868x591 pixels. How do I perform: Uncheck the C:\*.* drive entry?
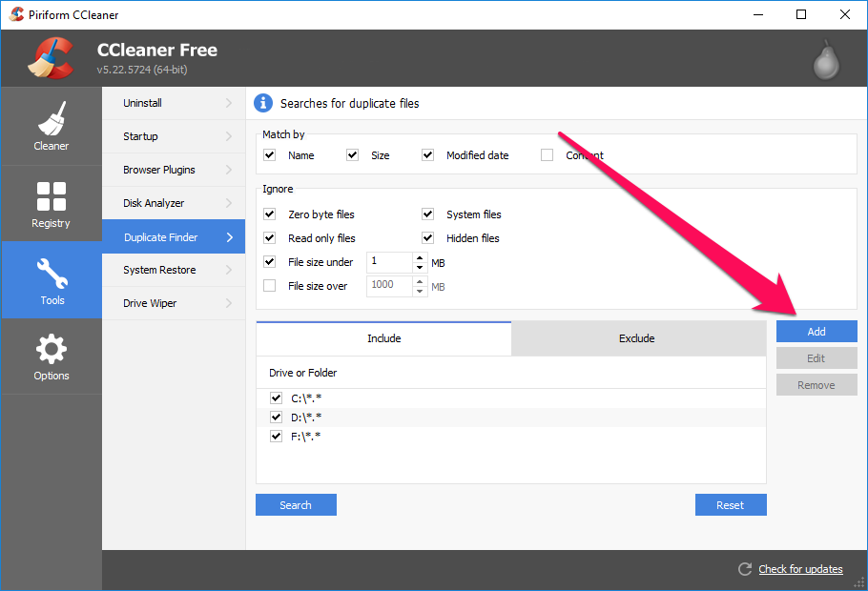click(x=277, y=397)
